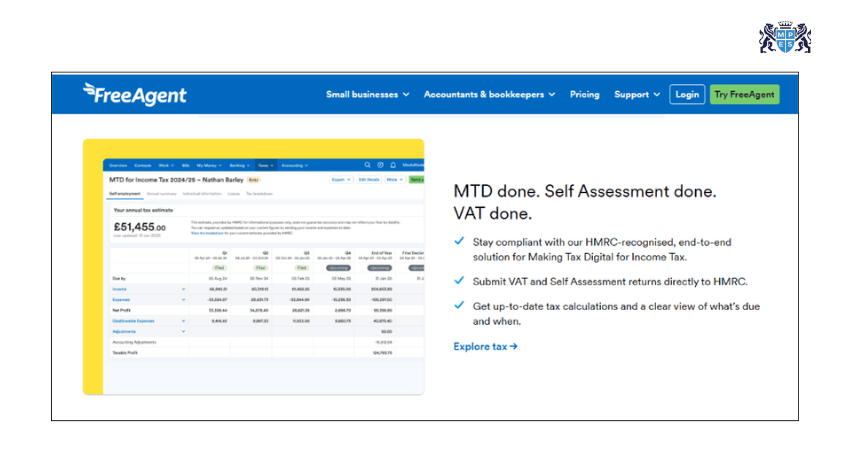Click the £51,455.00 tax estimate amount
This screenshot has width=850, height=450.
(140, 227)
